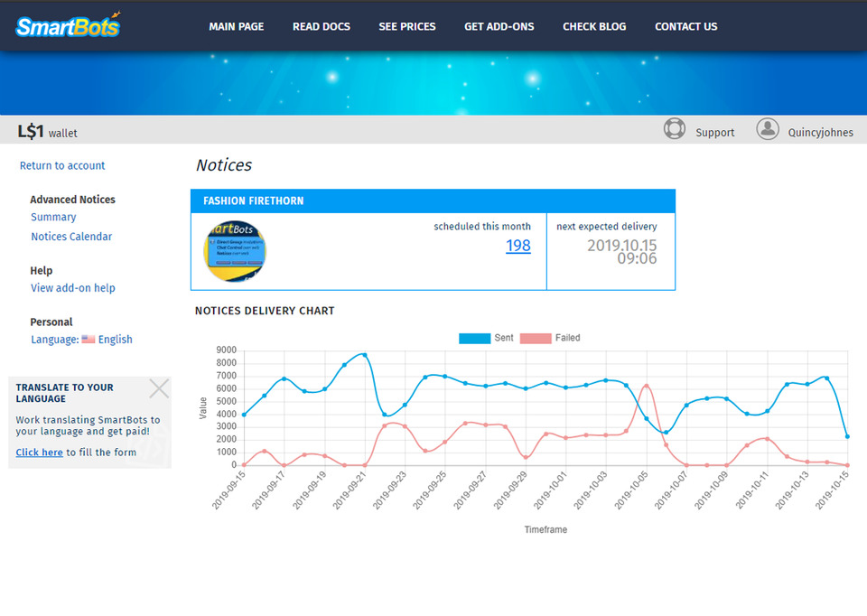Click the Advanced Notices section heading
Viewport: 867px width, 616px height.
pos(72,199)
